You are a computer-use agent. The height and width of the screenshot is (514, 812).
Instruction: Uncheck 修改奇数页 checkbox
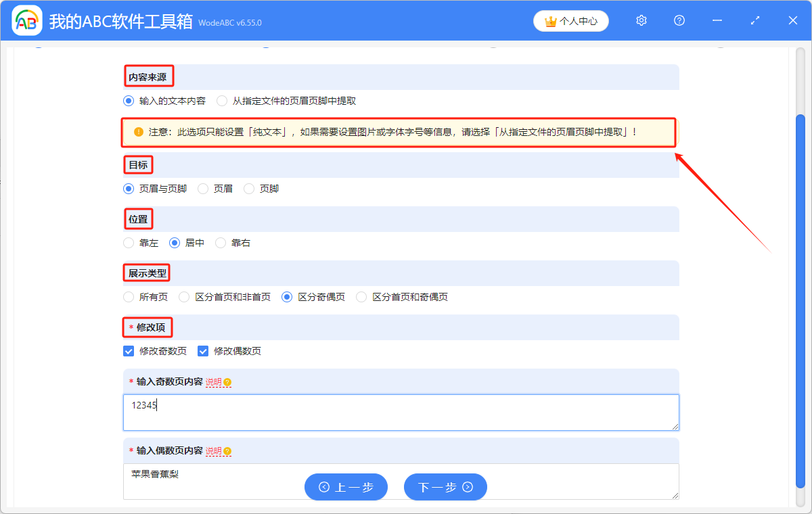coord(129,351)
